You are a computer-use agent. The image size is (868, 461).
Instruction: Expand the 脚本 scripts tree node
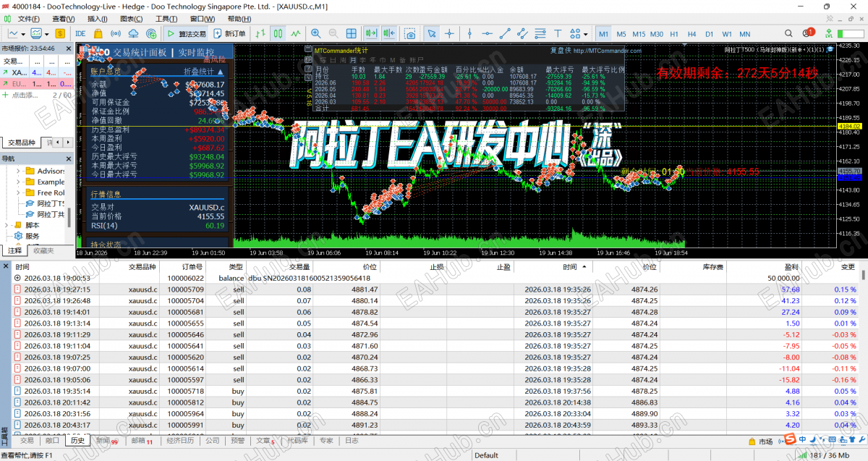click(8, 225)
